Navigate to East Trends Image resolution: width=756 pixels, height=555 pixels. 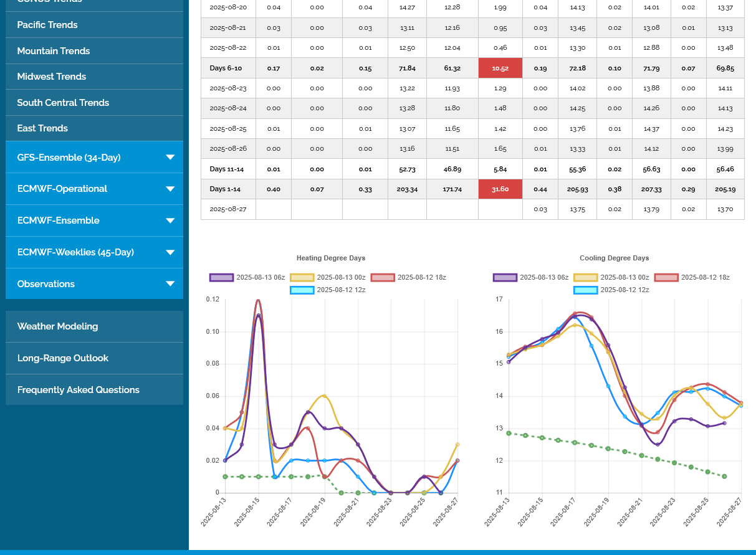42,128
